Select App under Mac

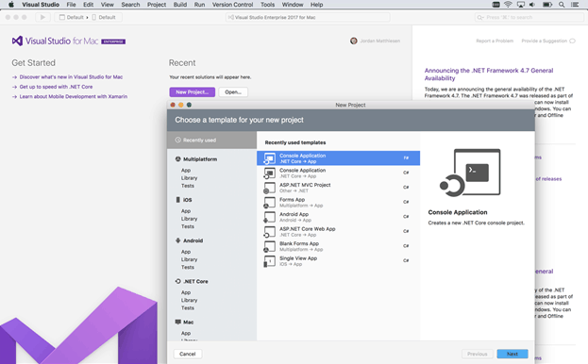(186, 333)
